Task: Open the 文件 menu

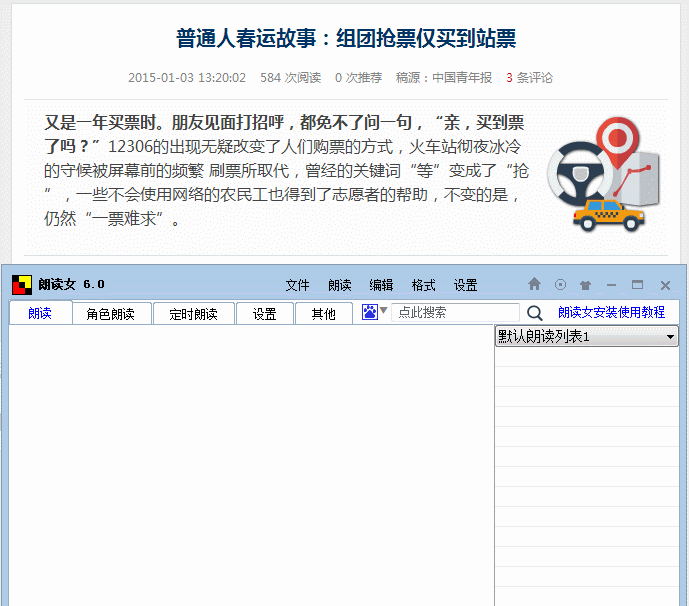Action: [x=297, y=285]
